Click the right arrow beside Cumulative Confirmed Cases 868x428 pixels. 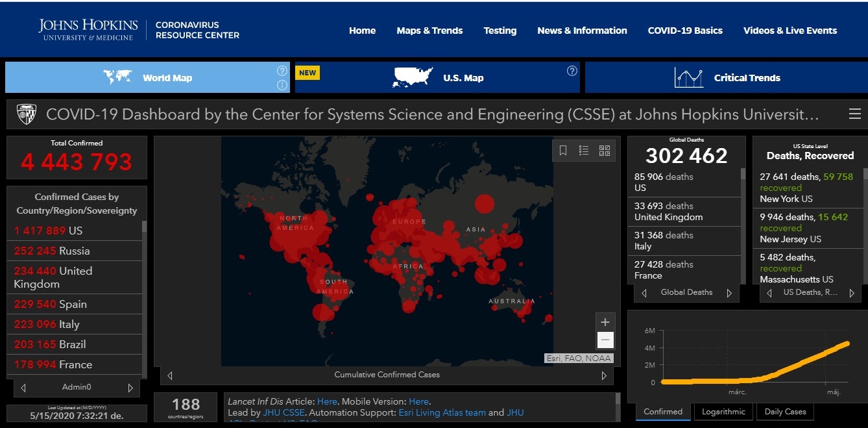(x=604, y=375)
